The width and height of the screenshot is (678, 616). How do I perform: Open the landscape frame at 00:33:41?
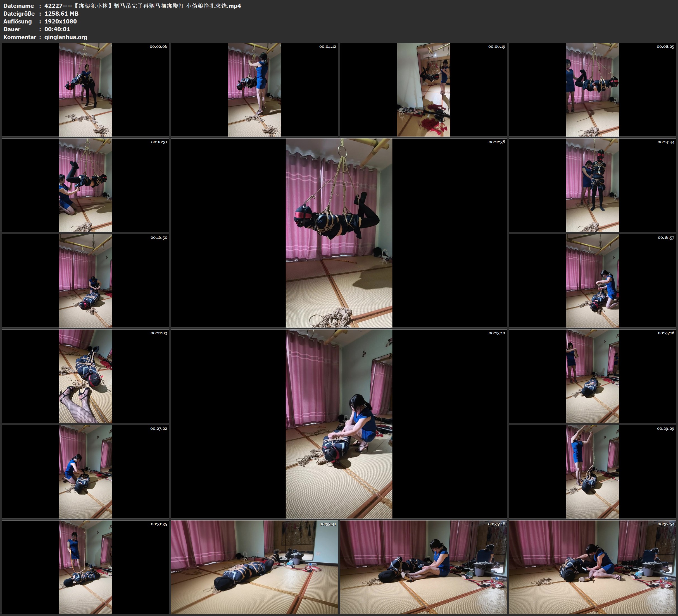pos(254,567)
